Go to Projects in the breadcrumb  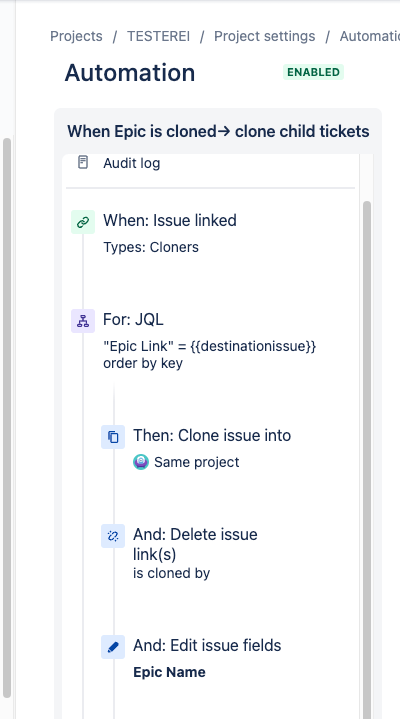(76, 36)
